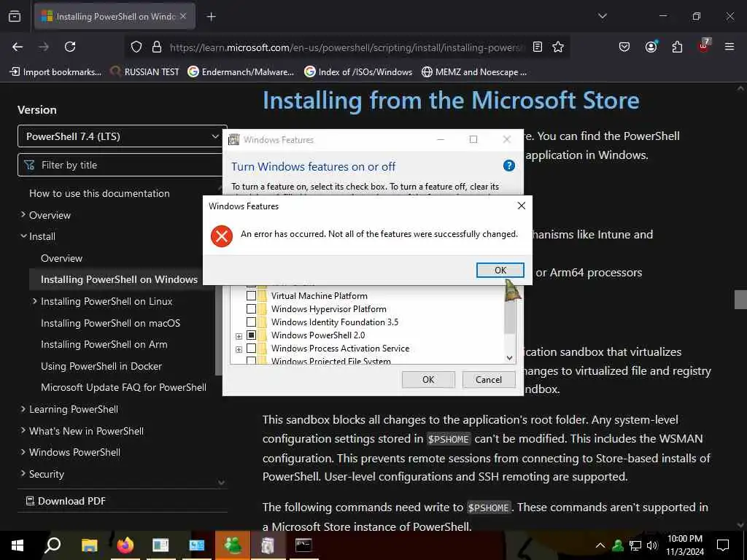Viewport: 747px width, 560px height.
Task: Collapse the Install section in sidebar
Action: [23, 236]
